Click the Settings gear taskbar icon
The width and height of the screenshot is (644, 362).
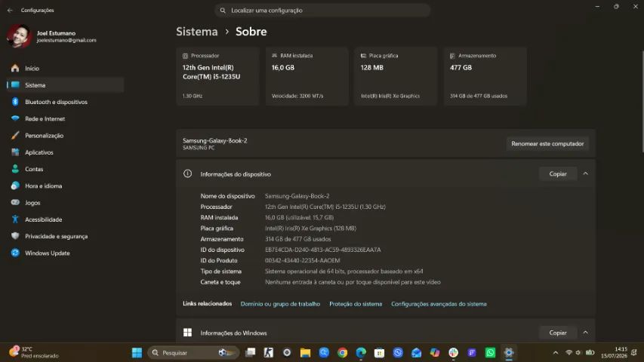tap(509, 352)
